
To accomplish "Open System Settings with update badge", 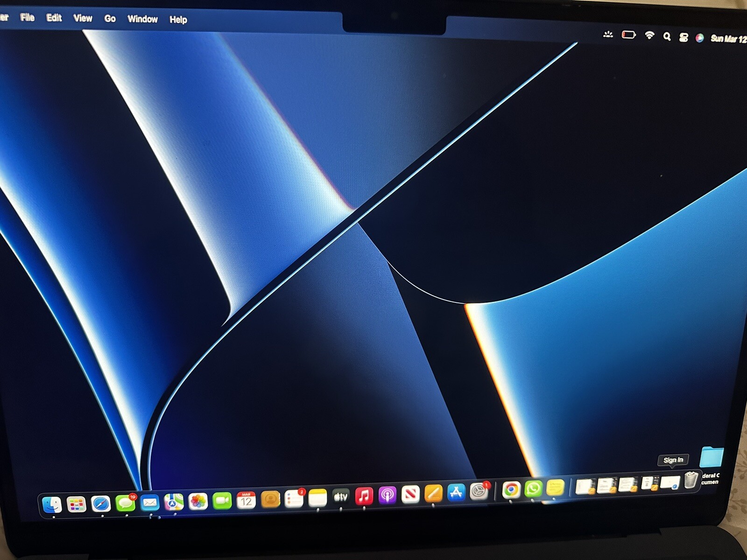I will (479, 491).
